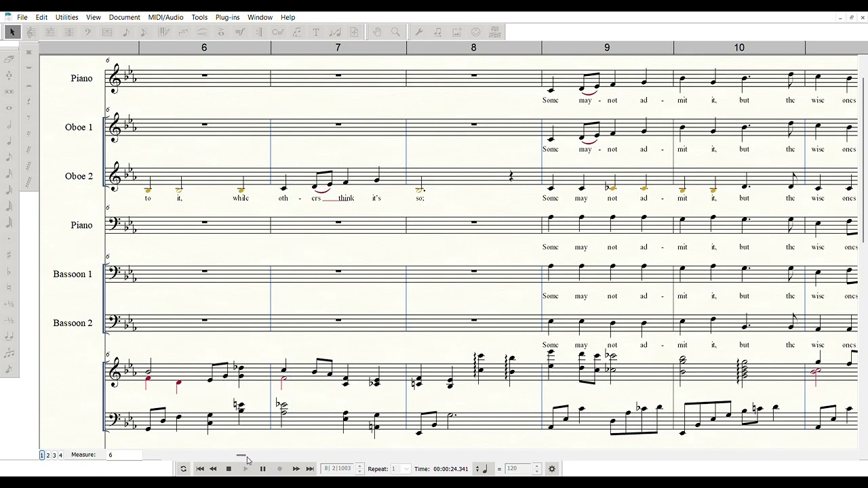Stop playback
Viewport: 868px width, 488px height.
pos(229,468)
